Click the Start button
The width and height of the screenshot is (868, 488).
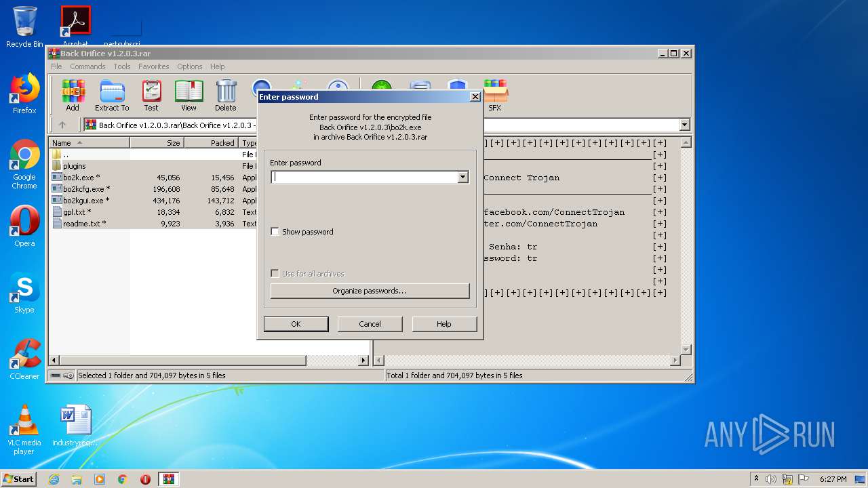coord(19,479)
